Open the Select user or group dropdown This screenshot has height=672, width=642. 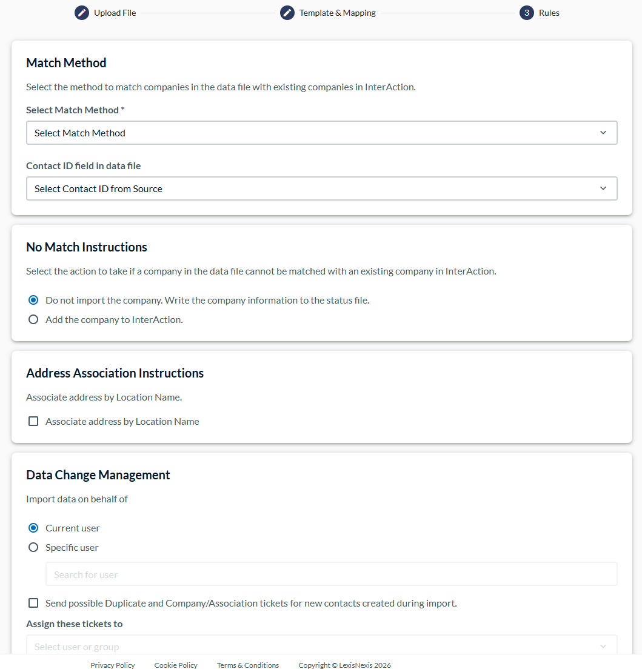point(322,645)
